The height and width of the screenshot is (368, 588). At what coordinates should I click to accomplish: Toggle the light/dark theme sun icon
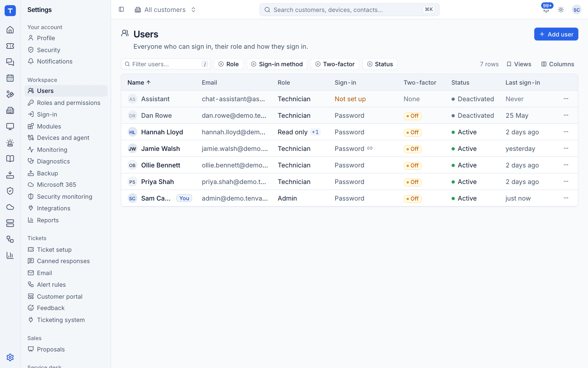561,10
